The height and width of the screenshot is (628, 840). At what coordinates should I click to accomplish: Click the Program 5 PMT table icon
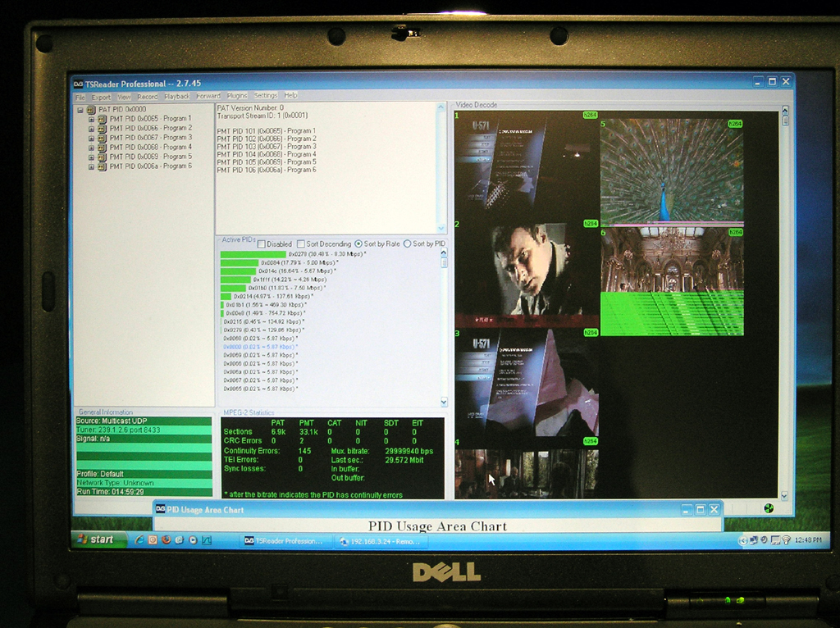[x=102, y=157]
